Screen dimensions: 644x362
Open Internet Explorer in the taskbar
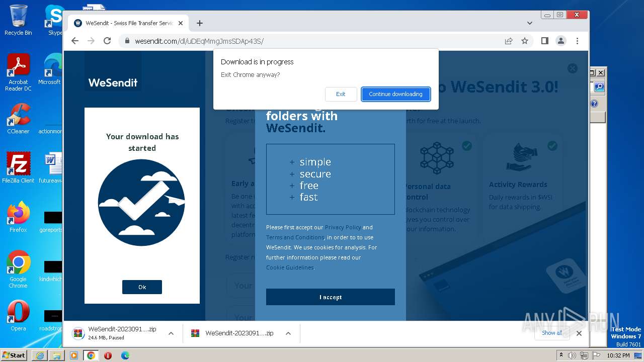40,355
